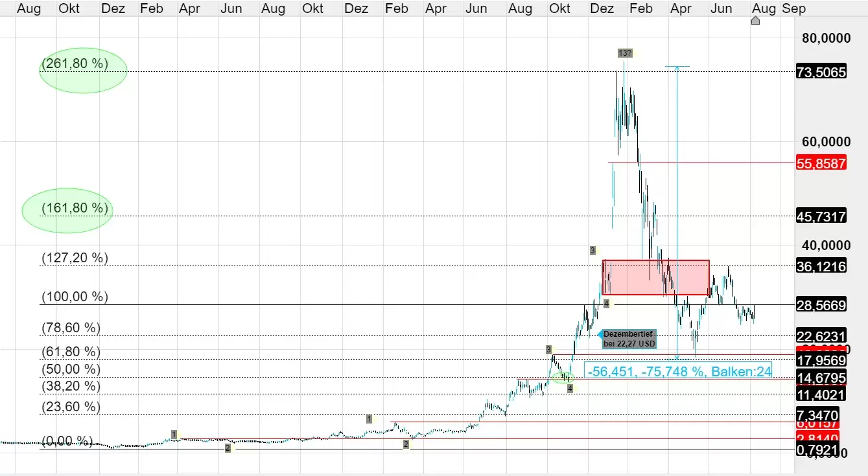The image size is (868, 476).
Task: Select wave marker 4 on the 100,00 % line
Action: click(x=605, y=303)
